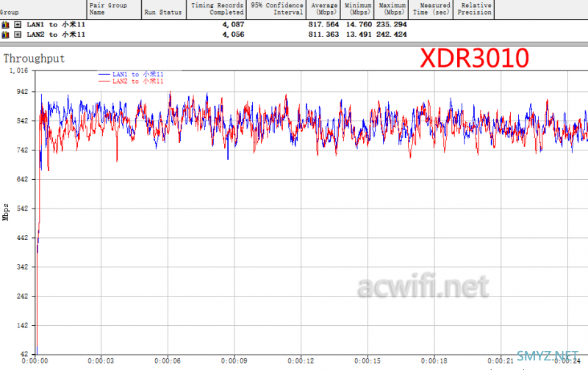Click maximum value 235.294
The image size is (588, 370).
tap(392, 24)
